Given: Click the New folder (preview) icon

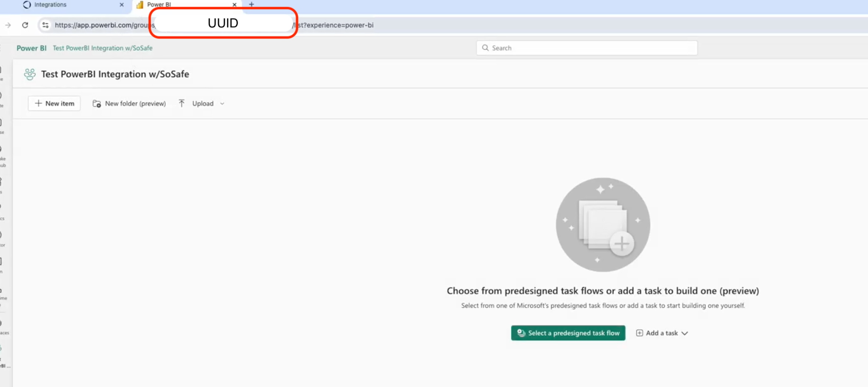Looking at the screenshot, I should [x=97, y=103].
